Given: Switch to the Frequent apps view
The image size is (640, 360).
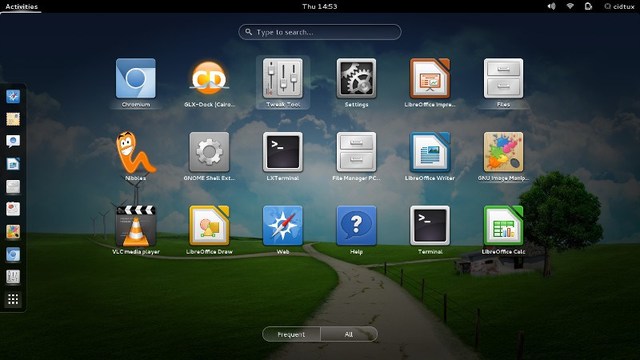Looking at the screenshot, I should pyautogui.click(x=291, y=334).
